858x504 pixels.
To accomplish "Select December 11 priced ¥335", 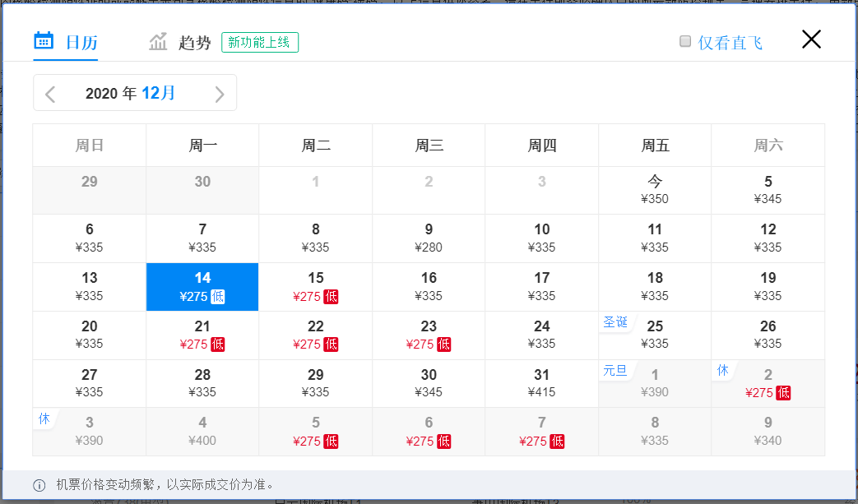I will click(x=655, y=238).
